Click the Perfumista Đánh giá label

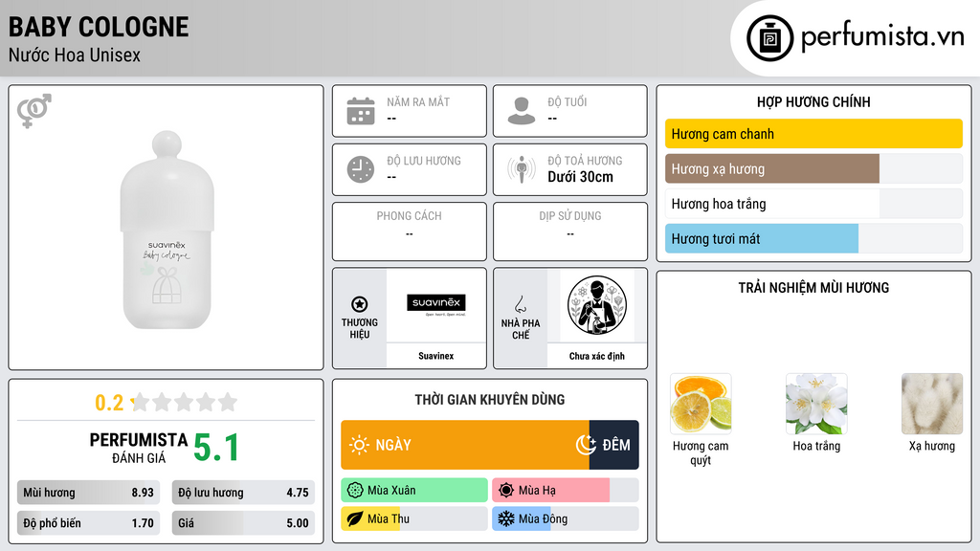(x=139, y=448)
